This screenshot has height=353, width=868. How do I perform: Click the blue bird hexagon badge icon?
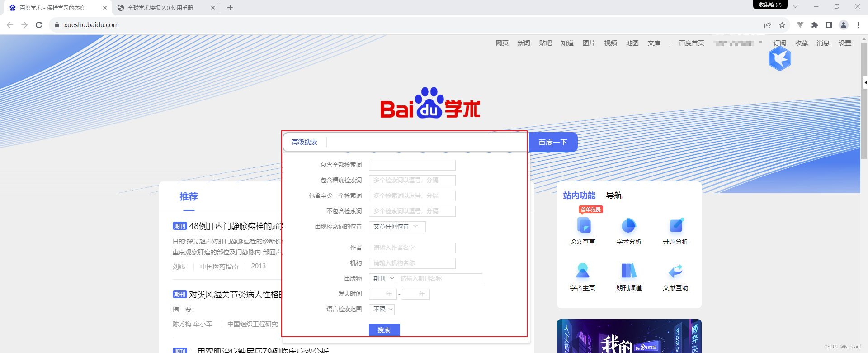[x=780, y=59]
